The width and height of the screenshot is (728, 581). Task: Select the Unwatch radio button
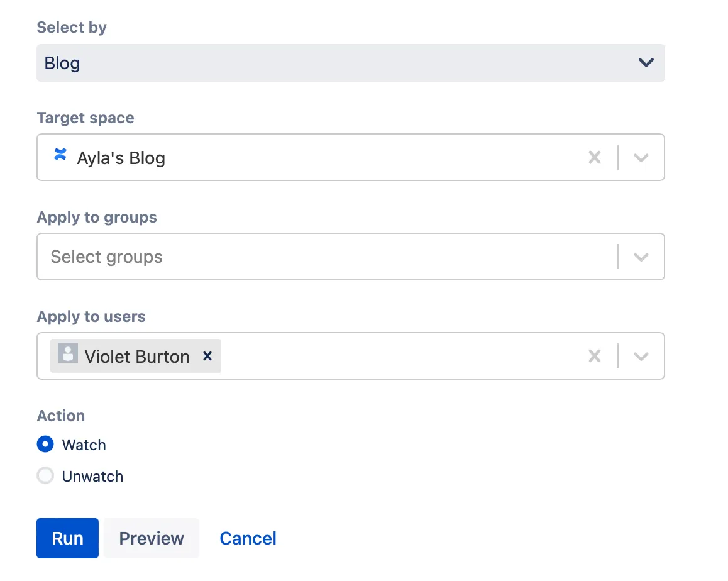pos(45,475)
